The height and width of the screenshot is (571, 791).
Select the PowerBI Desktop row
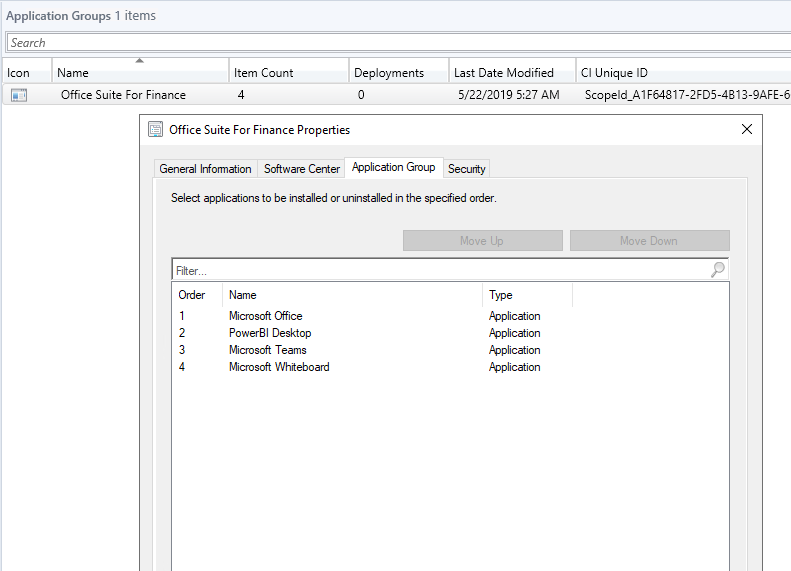coord(450,333)
